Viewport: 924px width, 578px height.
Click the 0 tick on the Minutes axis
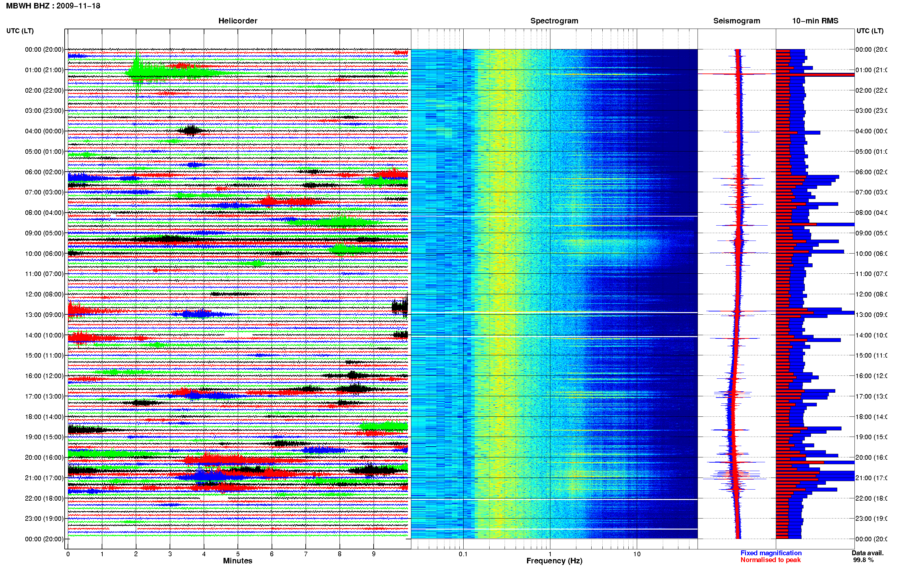68,554
